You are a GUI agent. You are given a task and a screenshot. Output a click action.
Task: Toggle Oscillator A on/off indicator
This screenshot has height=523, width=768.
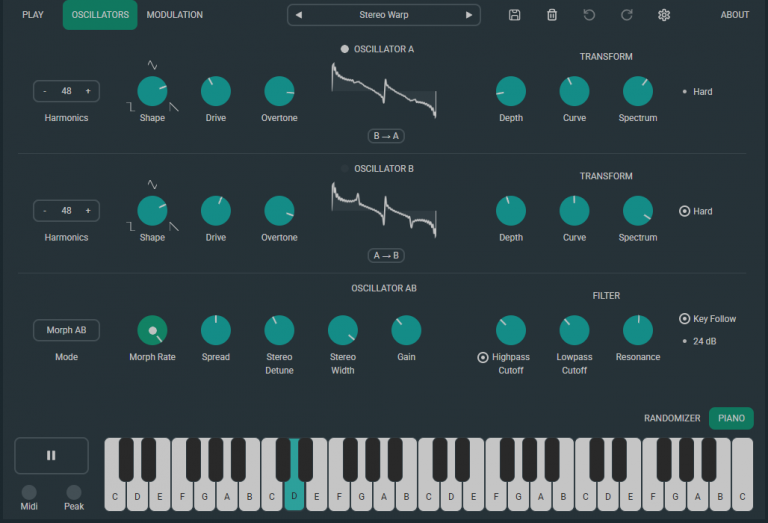345,49
